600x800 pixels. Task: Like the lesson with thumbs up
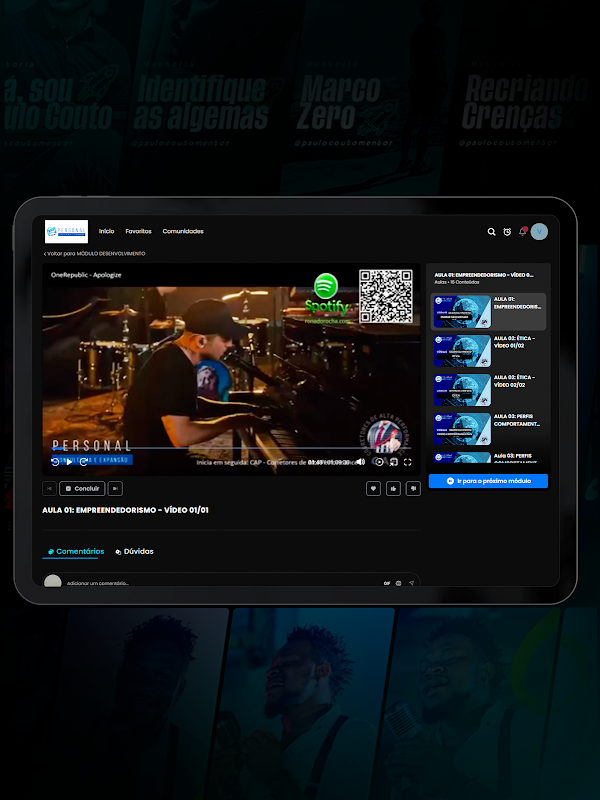coord(393,488)
